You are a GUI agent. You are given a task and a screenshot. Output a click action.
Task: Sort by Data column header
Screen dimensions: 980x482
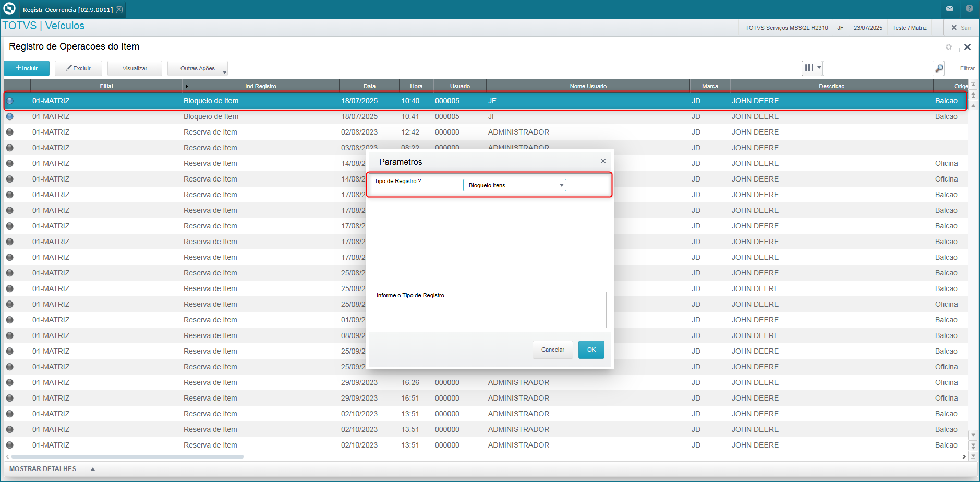pyautogui.click(x=369, y=86)
